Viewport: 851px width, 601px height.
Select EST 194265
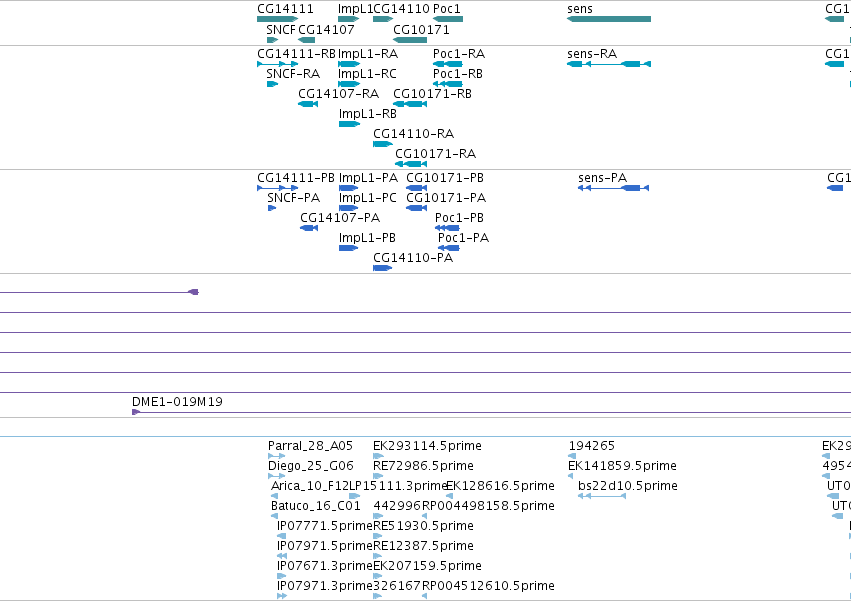[572, 457]
